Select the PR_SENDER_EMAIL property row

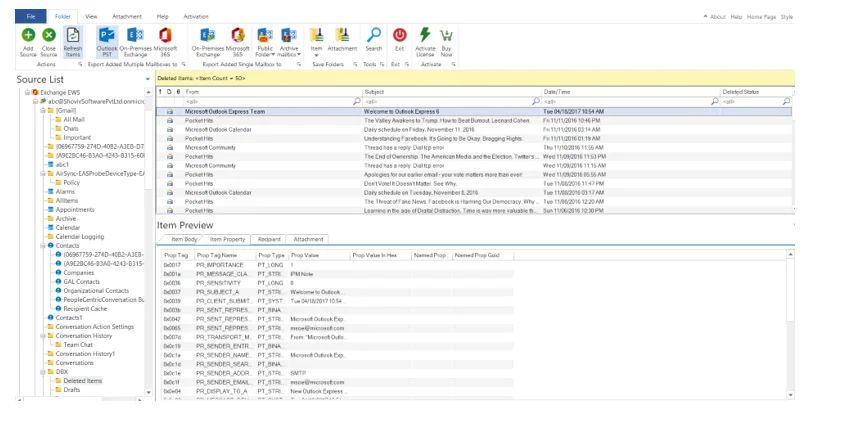(338, 382)
